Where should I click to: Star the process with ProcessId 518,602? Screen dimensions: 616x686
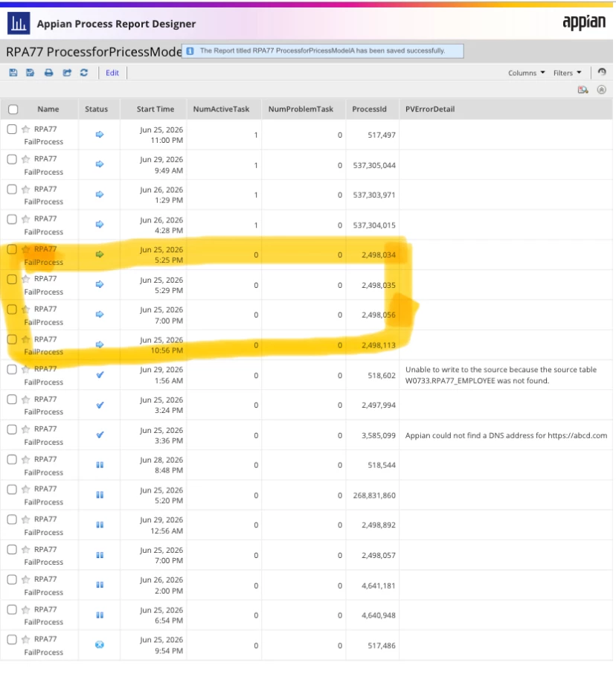coord(26,369)
